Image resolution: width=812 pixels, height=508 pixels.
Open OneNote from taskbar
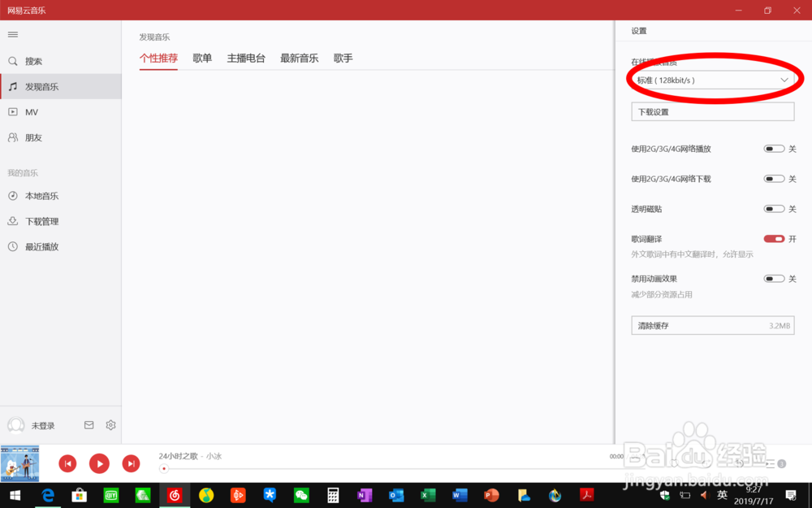click(x=365, y=496)
